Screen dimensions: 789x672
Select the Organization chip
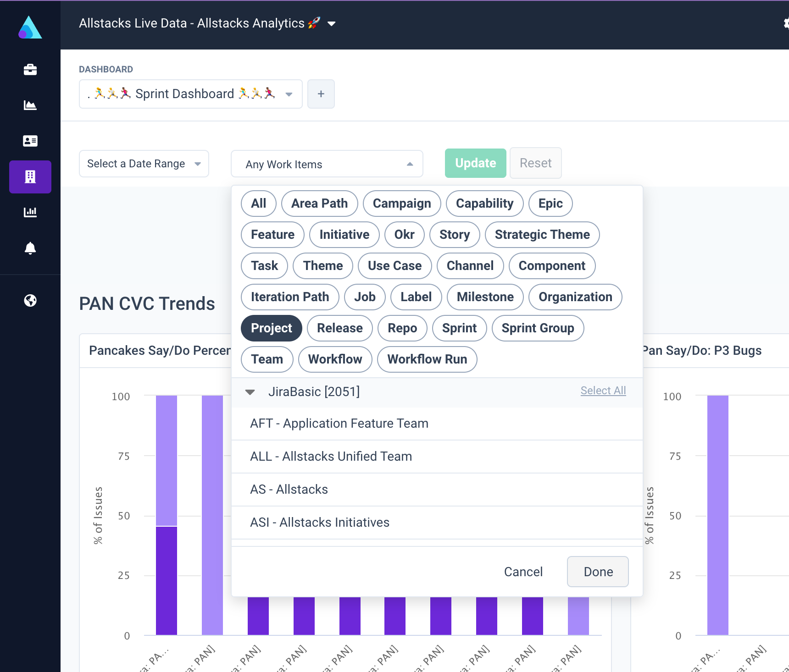pyautogui.click(x=575, y=297)
